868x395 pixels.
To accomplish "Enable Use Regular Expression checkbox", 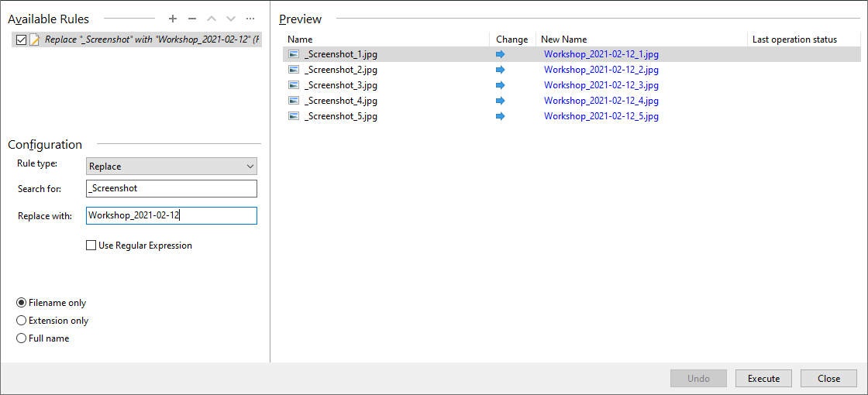I will (x=91, y=246).
